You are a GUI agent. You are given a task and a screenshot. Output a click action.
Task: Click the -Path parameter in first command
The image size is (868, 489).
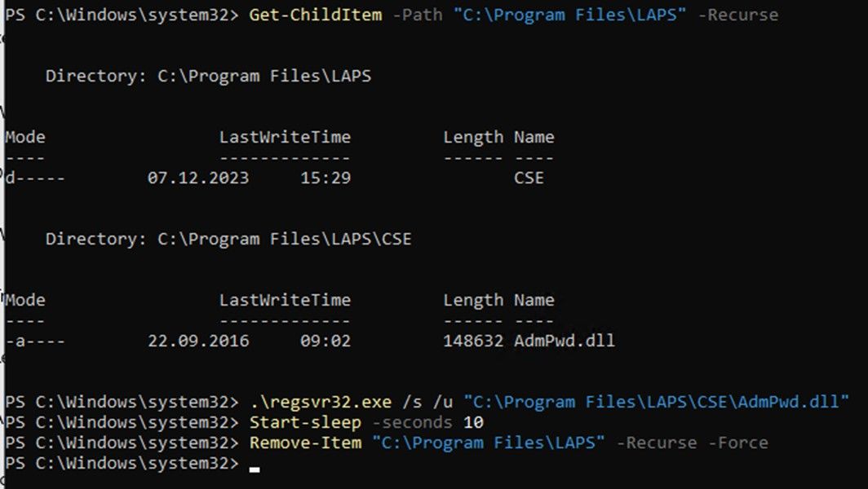[417, 15]
